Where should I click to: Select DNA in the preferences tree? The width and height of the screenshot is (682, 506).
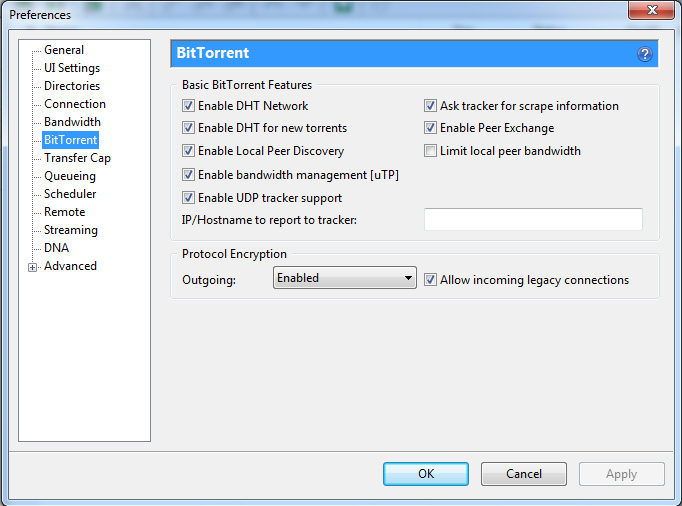click(57, 248)
